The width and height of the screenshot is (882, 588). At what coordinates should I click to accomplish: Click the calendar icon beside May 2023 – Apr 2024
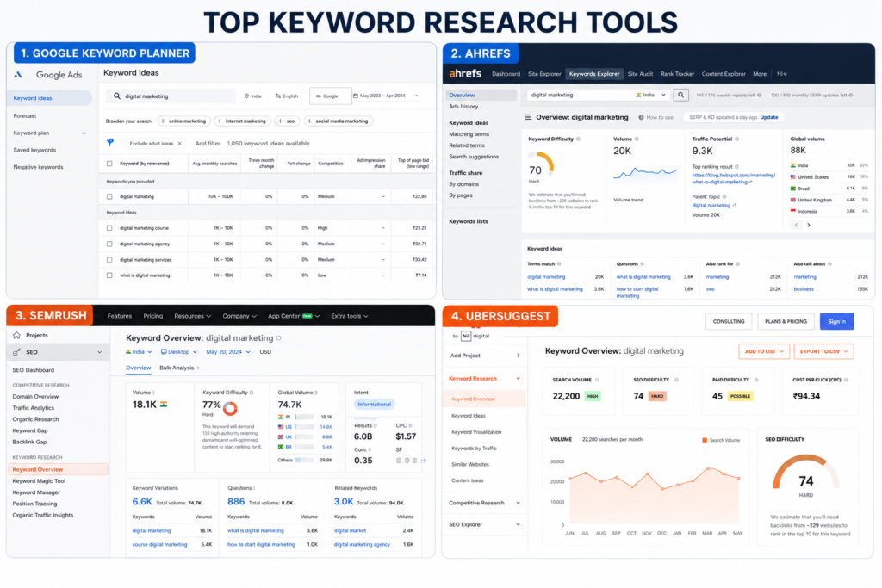[x=356, y=96]
